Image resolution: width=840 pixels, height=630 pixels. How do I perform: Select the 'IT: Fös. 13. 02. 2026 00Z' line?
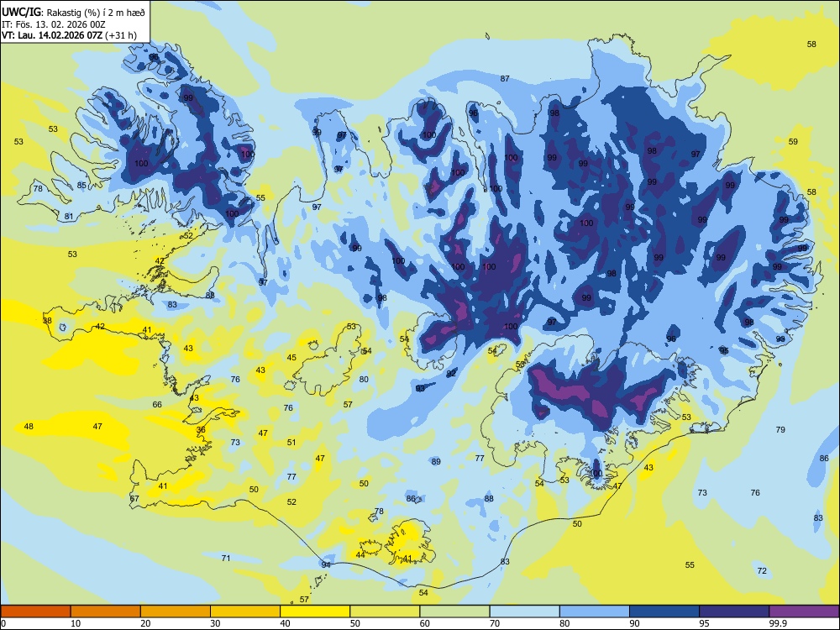(x=54, y=24)
